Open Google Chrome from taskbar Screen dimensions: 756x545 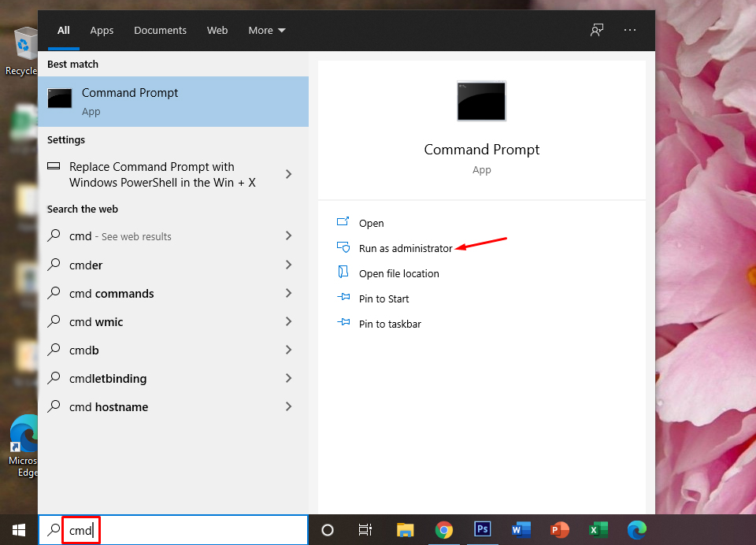444,530
